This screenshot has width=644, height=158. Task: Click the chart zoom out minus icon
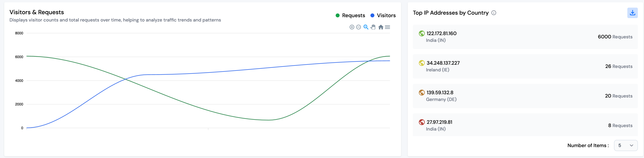pos(358,27)
